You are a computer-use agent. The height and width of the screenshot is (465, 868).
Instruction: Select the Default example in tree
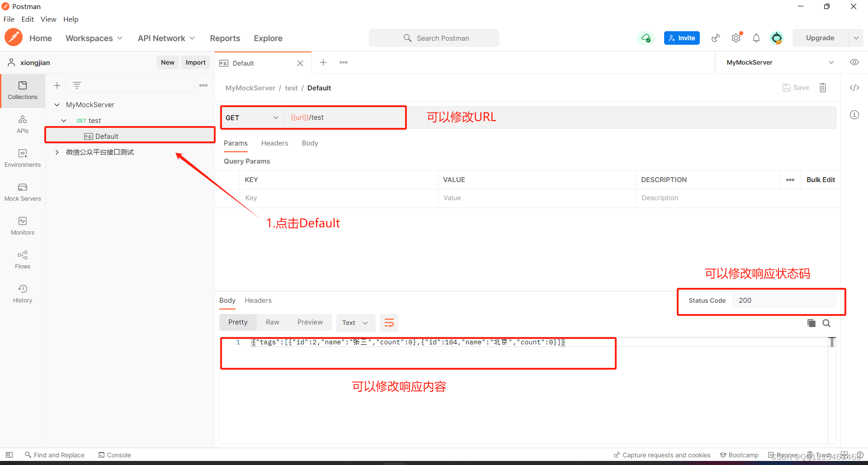pyautogui.click(x=130, y=136)
